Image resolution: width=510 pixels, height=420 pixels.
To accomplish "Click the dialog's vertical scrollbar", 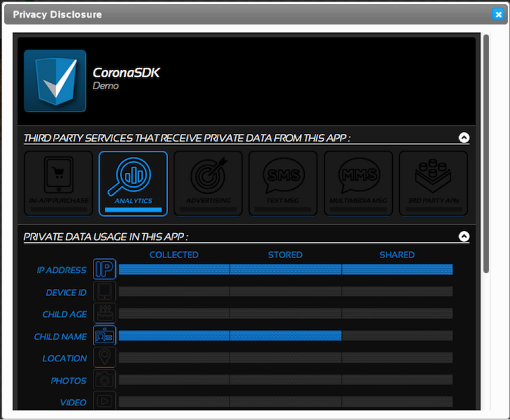I will tap(486, 153).
